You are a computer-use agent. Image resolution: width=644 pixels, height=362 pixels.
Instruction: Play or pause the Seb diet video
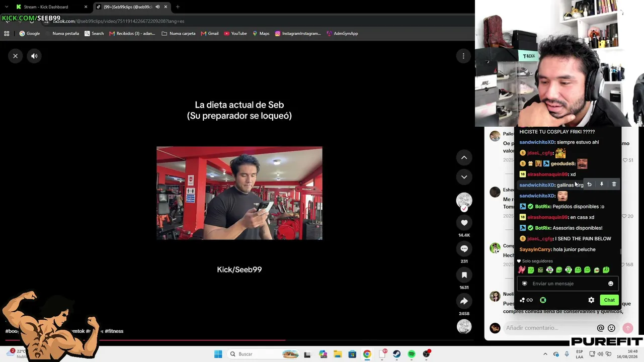tap(239, 193)
